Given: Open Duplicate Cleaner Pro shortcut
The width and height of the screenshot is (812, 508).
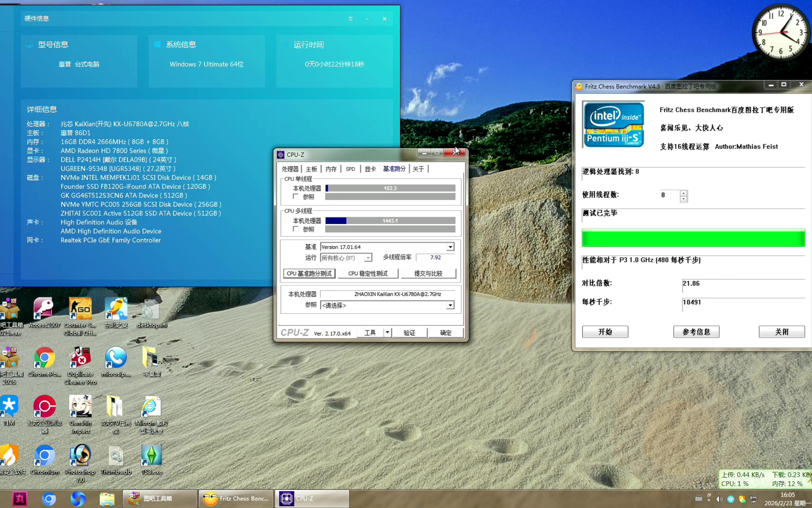Looking at the screenshot, I should (x=80, y=359).
